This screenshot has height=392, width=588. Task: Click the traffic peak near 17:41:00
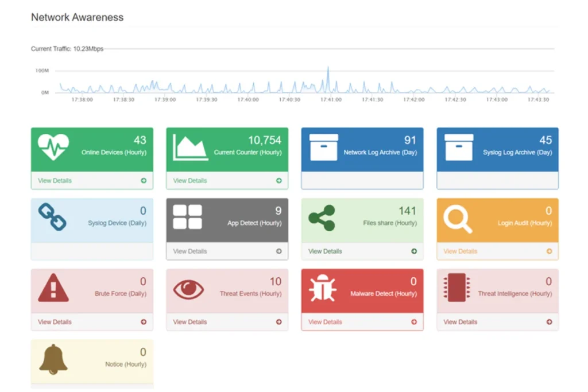point(328,69)
